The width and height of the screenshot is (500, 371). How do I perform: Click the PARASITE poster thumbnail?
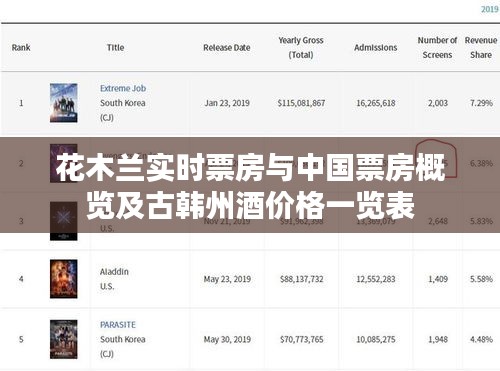[64, 339]
